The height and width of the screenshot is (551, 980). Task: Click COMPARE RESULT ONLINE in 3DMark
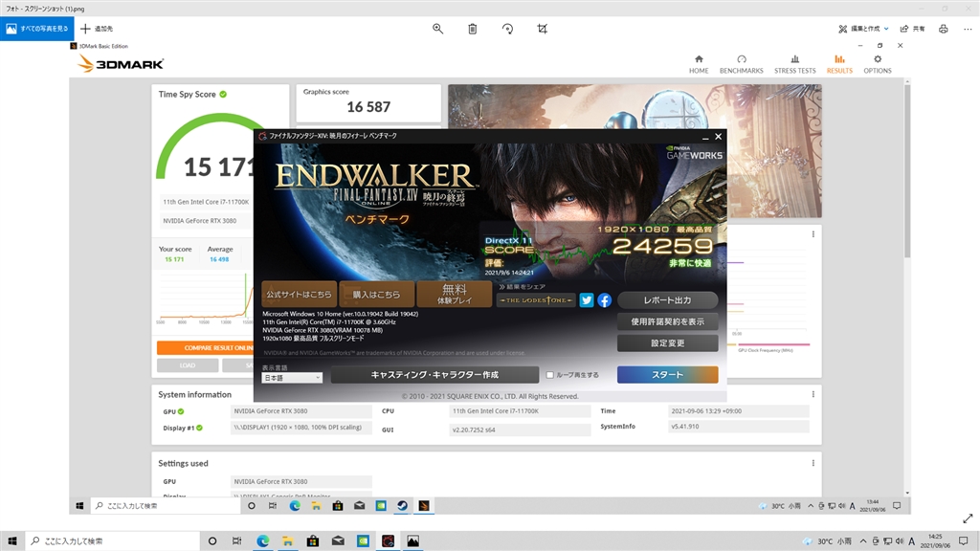coord(205,348)
